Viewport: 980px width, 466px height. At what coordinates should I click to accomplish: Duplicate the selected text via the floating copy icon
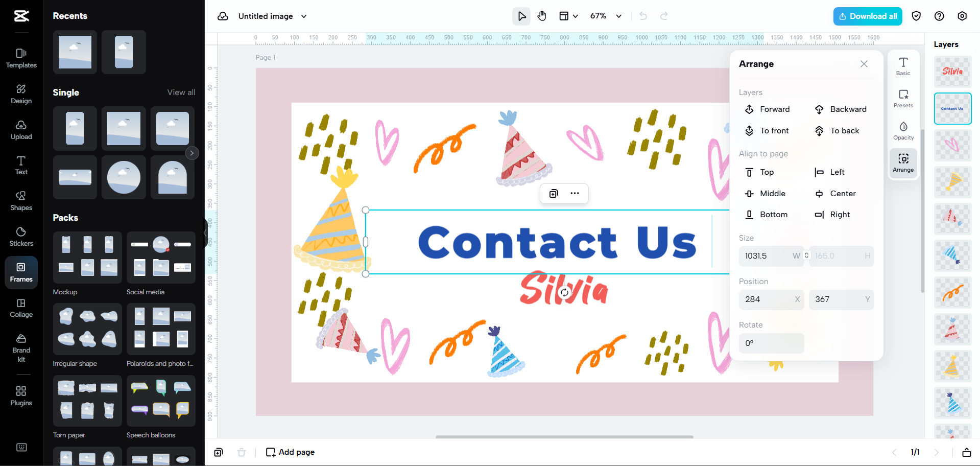pyautogui.click(x=553, y=194)
